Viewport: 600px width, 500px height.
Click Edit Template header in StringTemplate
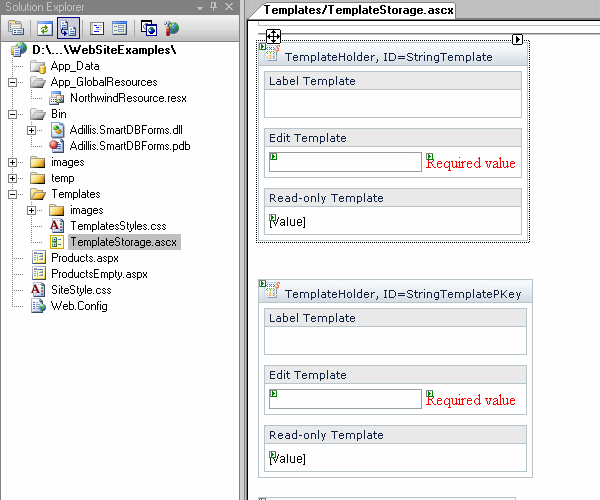tap(393, 138)
